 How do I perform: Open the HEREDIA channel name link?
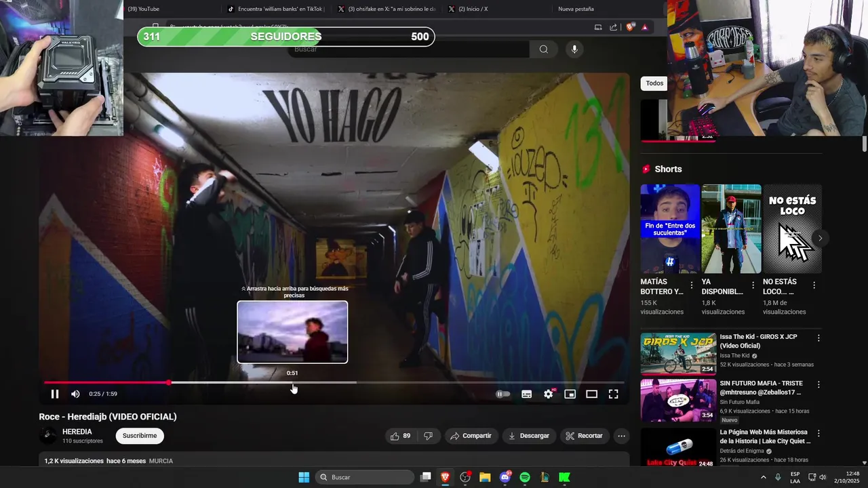pyautogui.click(x=77, y=432)
